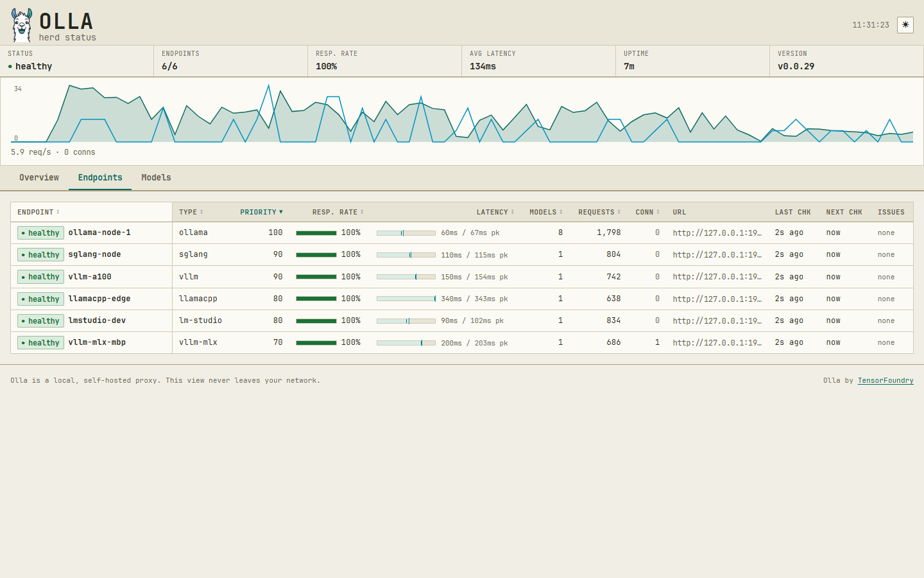Screen dimensions: 924x578
Task: Select the llamacpp-edge endpoint name
Action: click(x=99, y=299)
